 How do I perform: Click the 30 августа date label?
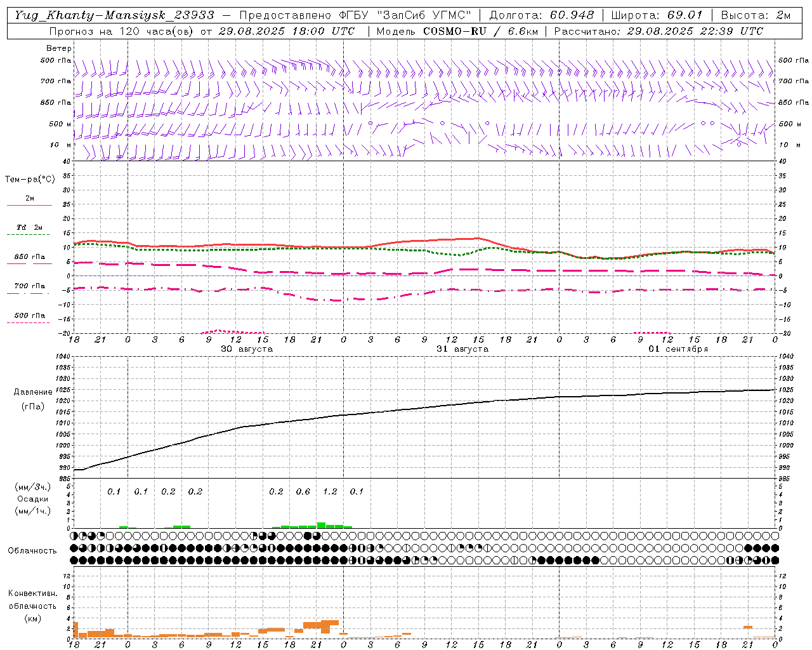point(247,349)
